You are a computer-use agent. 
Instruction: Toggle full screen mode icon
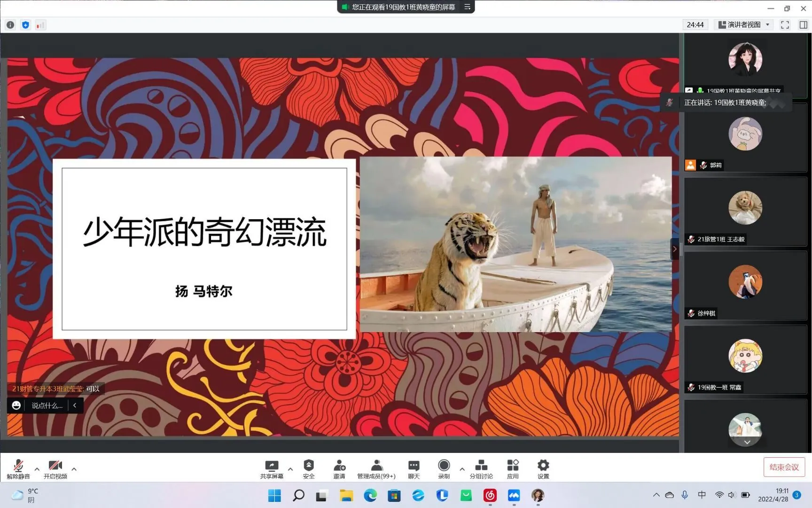coord(785,25)
